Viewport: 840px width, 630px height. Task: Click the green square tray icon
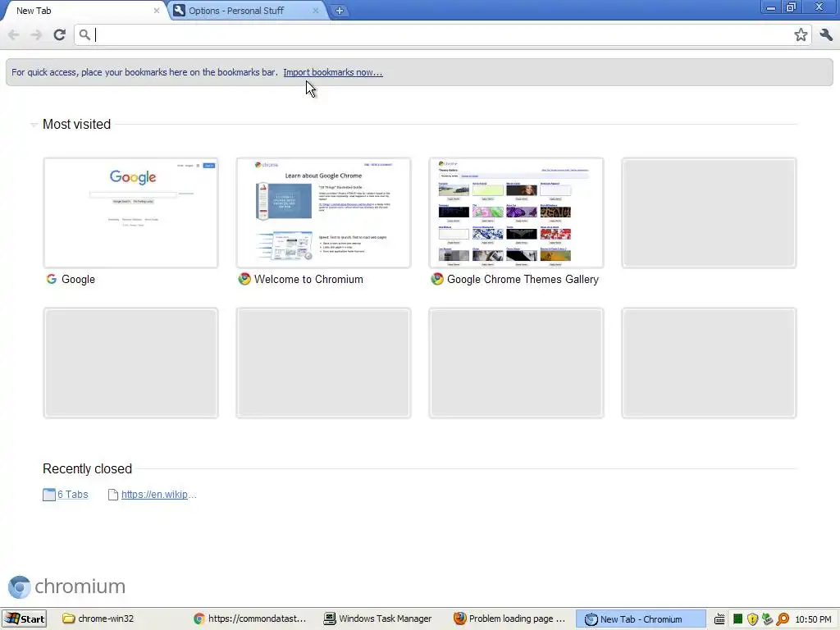(x=737, y=619)
